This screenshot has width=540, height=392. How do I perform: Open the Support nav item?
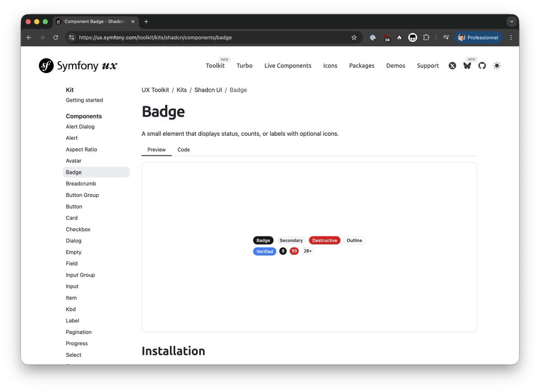point(428,66)
